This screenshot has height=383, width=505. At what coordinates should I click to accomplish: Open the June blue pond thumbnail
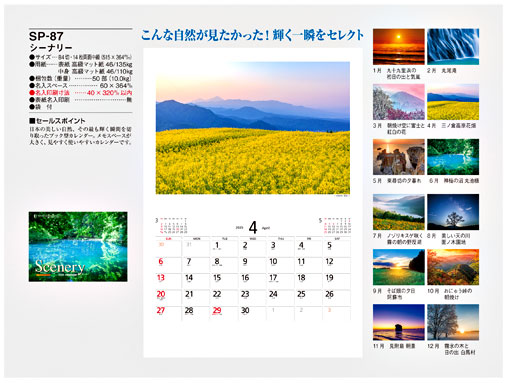pyautogui.click(x=453, y=157)
